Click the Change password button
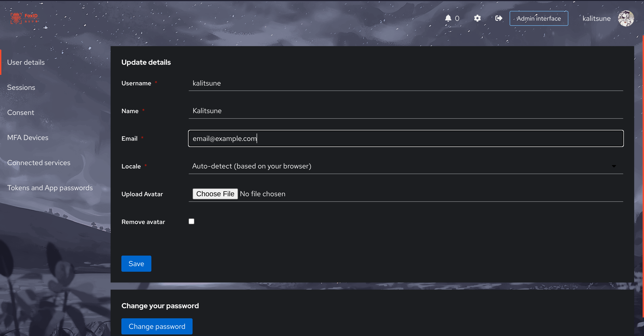 [x=157, y=326]
